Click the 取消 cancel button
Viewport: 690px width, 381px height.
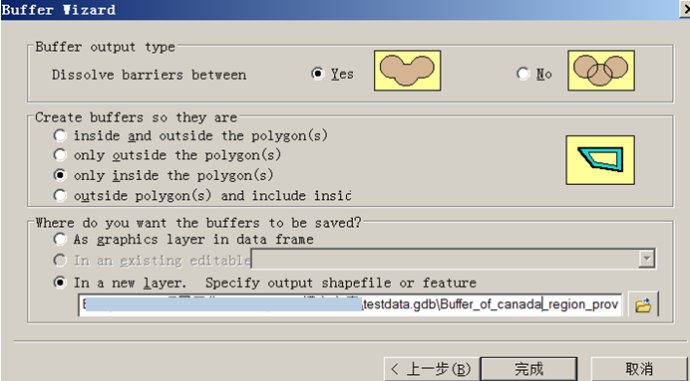[x=639, y=369]
